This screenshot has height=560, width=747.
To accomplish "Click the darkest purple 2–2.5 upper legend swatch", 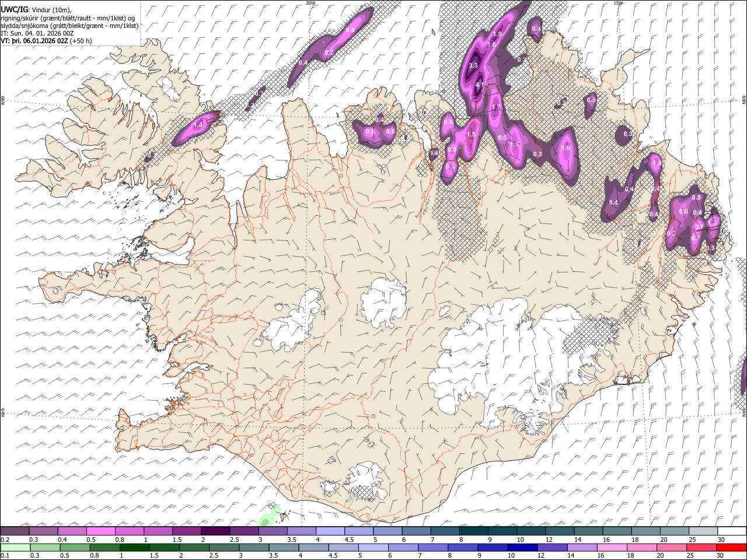I will point(215,531).
